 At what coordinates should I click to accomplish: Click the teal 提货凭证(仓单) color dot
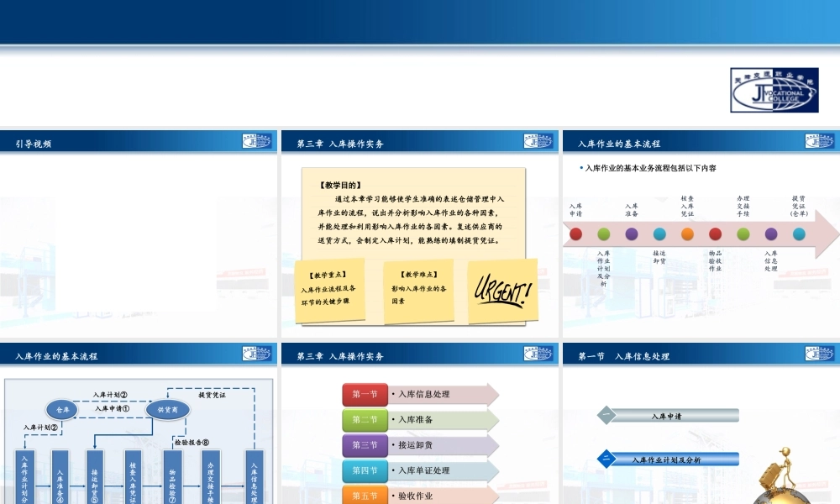[x=799, y=234]
